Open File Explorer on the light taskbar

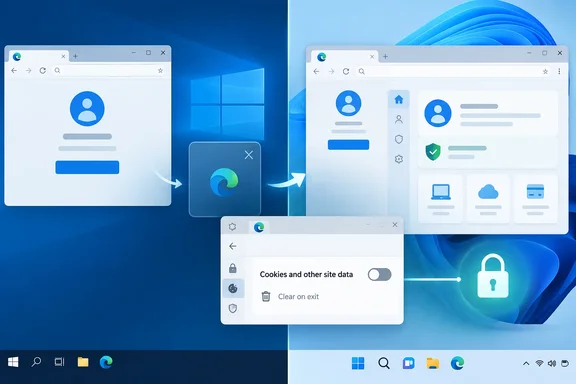tap(433, 363)
